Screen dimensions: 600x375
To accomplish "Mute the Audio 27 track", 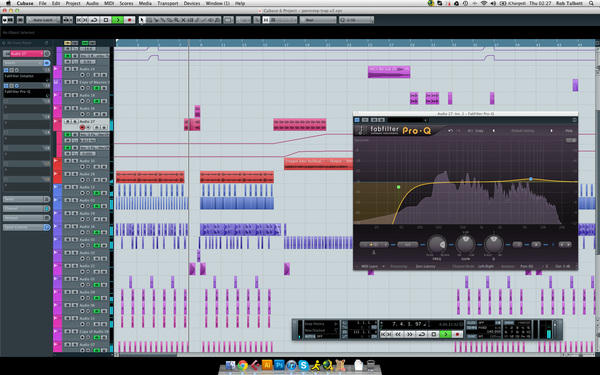I will point(68,121).
